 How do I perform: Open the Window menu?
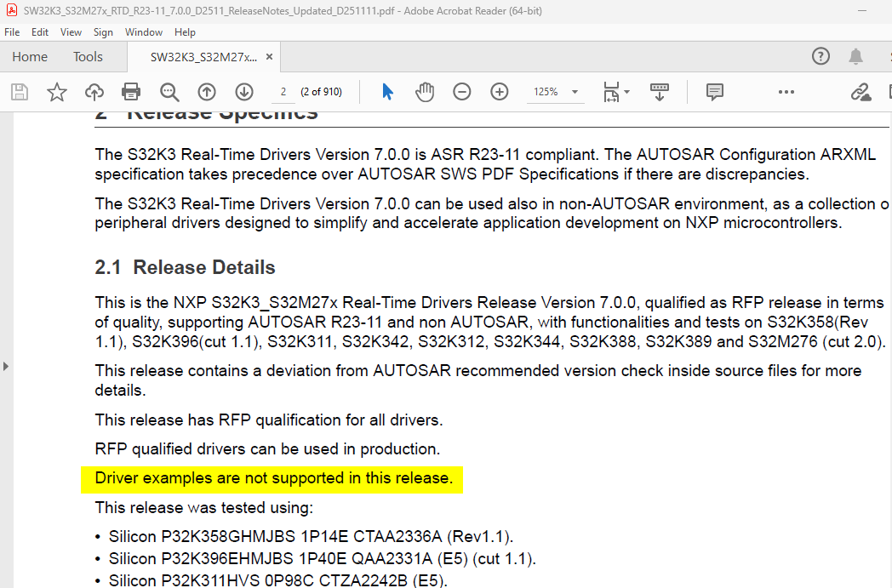click(x=144, y=31)
